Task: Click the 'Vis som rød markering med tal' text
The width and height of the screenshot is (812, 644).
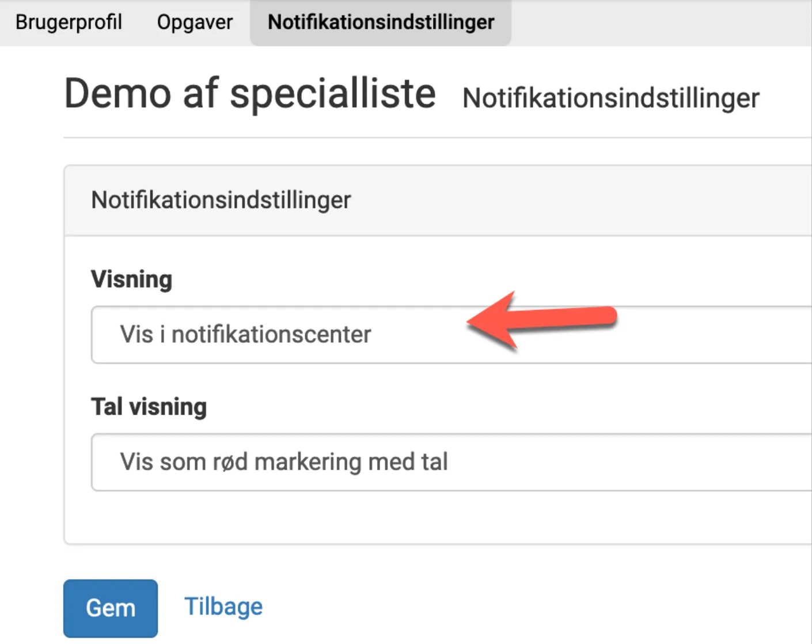Action: tap(284, 462)
